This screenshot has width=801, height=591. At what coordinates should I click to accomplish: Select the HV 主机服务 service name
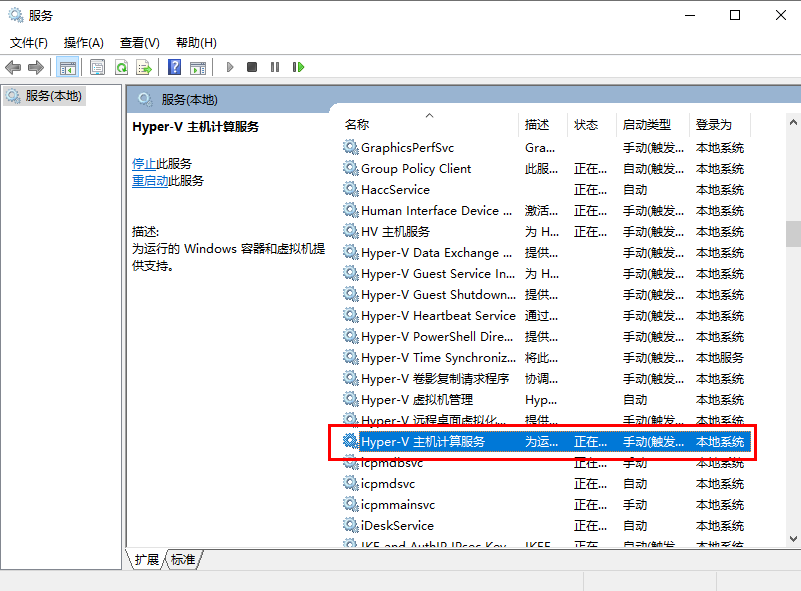(395, 232)
